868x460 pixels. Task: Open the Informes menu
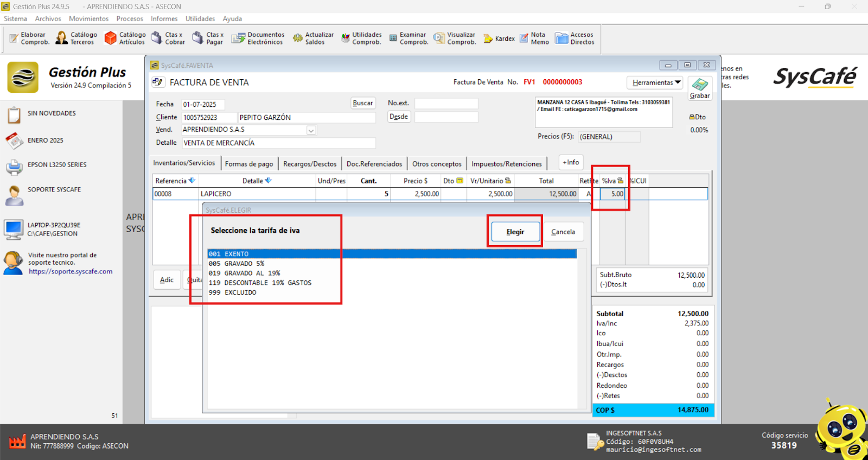pyautogui.click(x=164, y=18)
